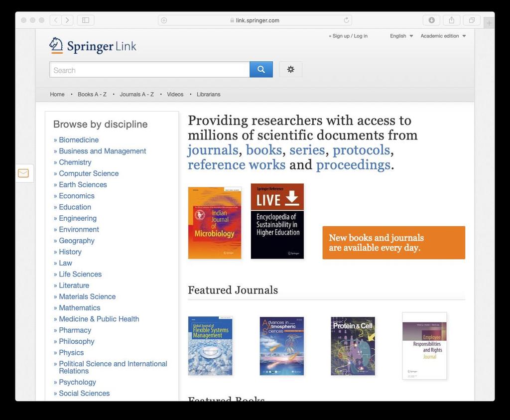
Task: Browse Materials Science discipline
Action: [87, 297]
